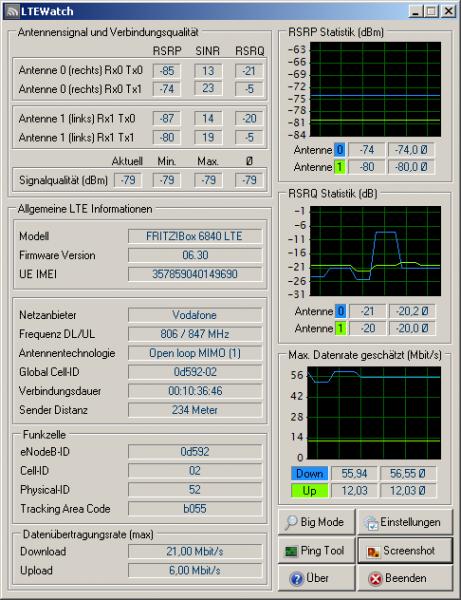Click the red Beenden exit icon
Screen dimensions: 461x600
pos(375,579)
